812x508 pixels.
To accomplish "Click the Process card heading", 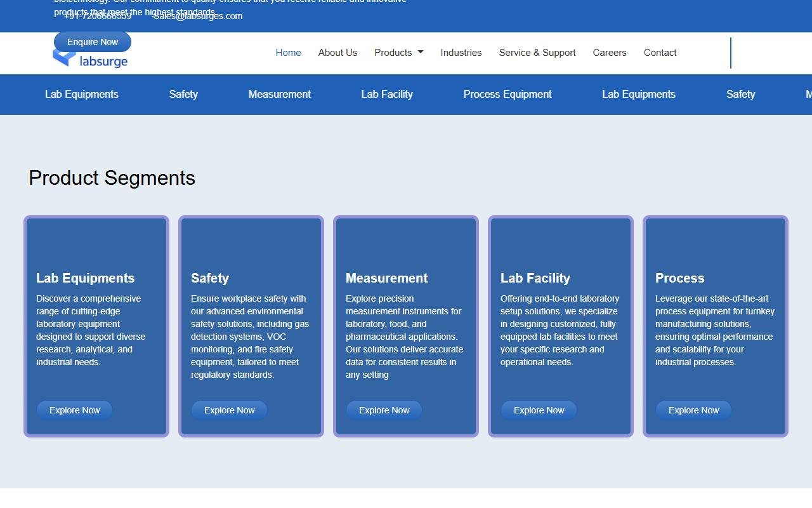I will [x=680, y=278].
